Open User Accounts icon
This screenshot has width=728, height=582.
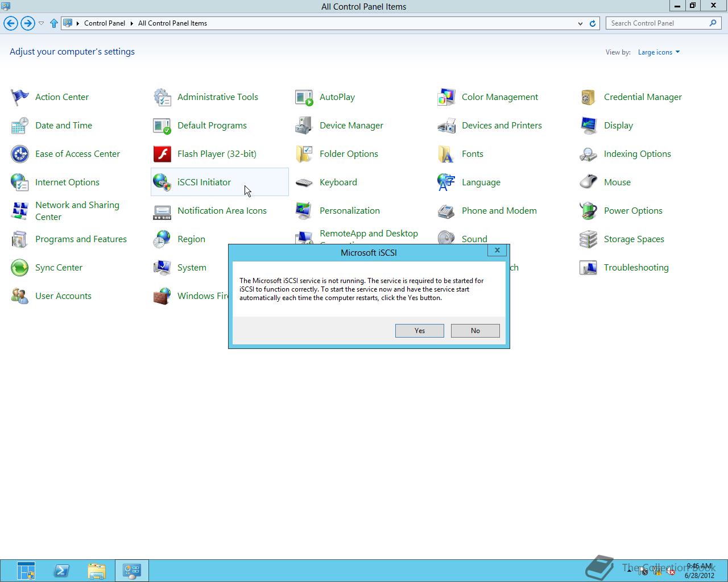tap(20, 296)
